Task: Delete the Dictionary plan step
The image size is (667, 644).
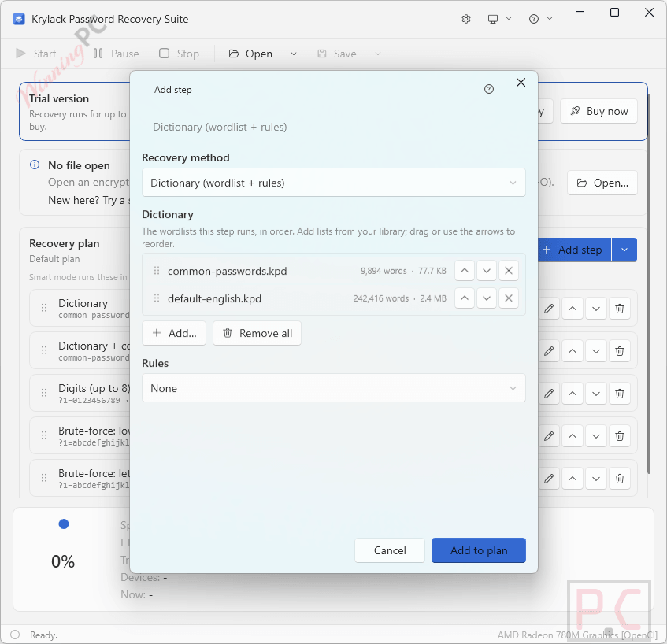Action: pyautogui.click(x=620, y=309)
